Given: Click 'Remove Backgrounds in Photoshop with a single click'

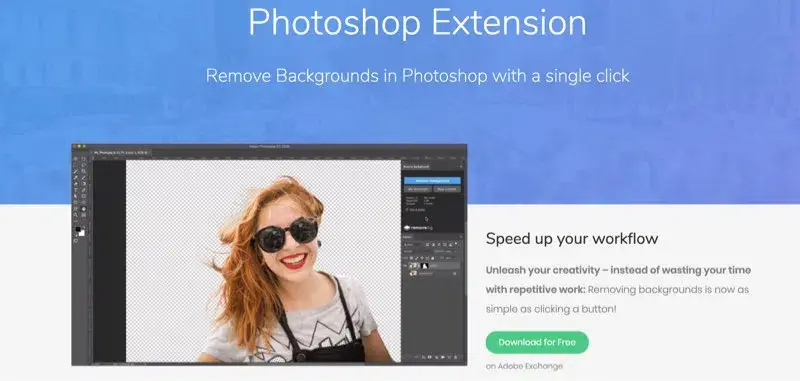Looking at the screenshot, I should [417, 76].
